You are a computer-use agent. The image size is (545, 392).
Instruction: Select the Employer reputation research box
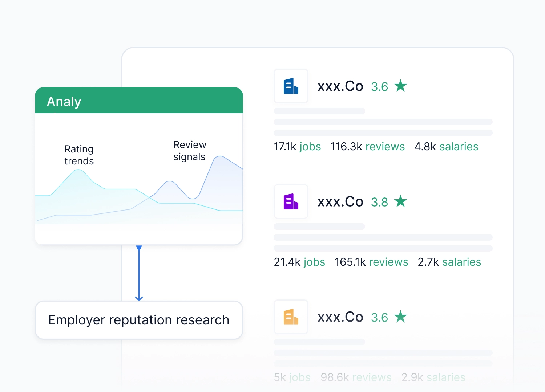[x=139, y=320]
